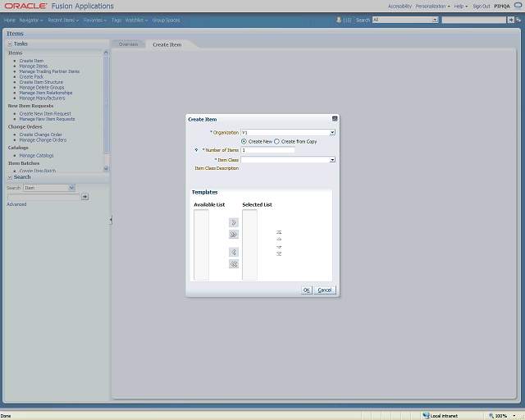Open the Create Pack task link
This screenshot has width=525, height=420.
click(31, 76)
